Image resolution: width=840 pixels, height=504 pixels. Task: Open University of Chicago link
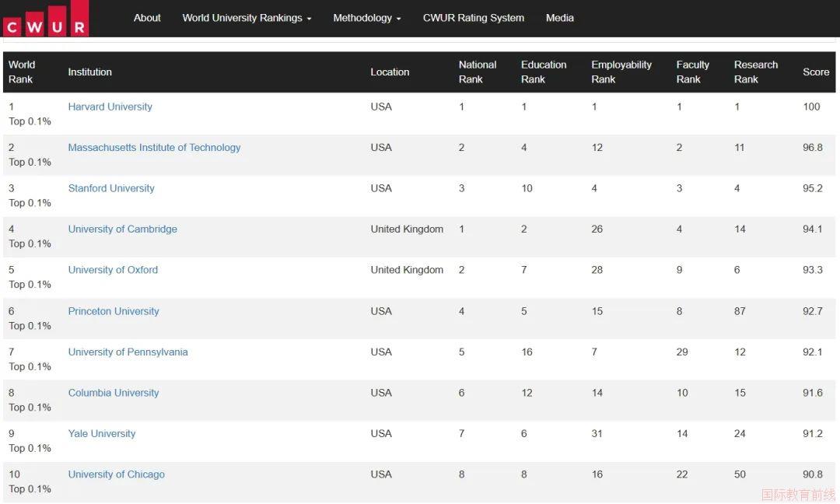[x=116, y=474]
